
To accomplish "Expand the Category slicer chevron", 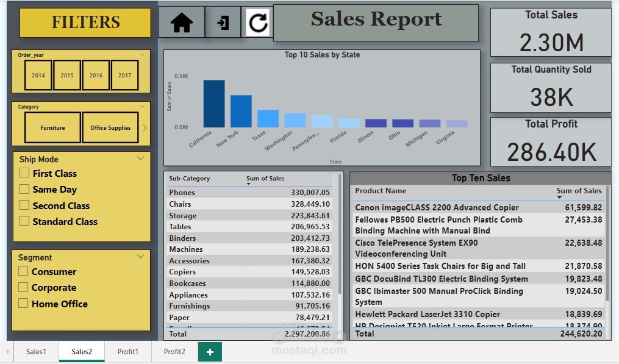I will pyautogui.click(x=142, y=107).
